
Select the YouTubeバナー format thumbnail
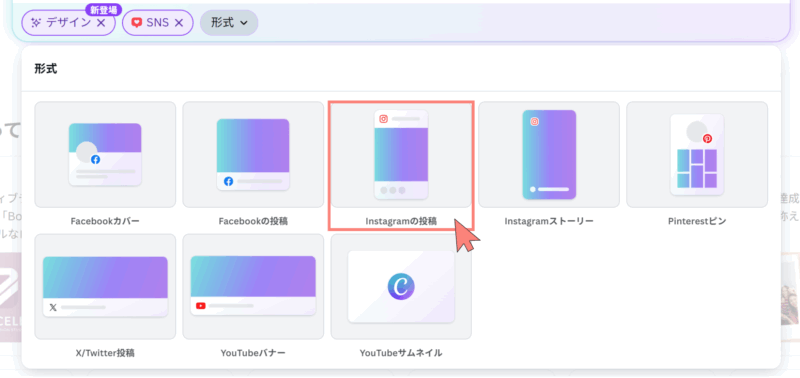(x=253, y=287)
